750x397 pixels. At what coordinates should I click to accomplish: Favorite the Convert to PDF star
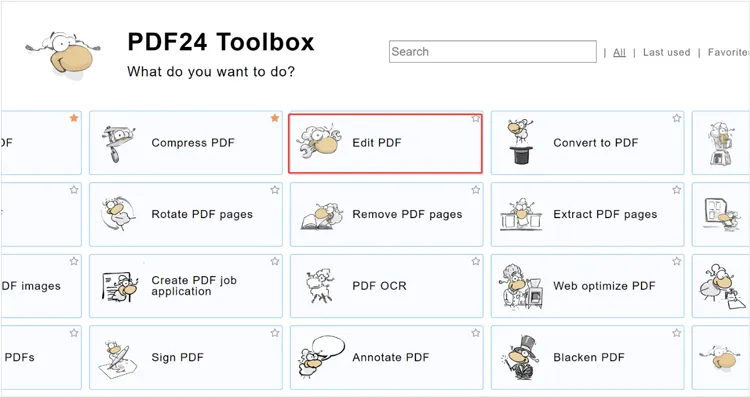676,118
